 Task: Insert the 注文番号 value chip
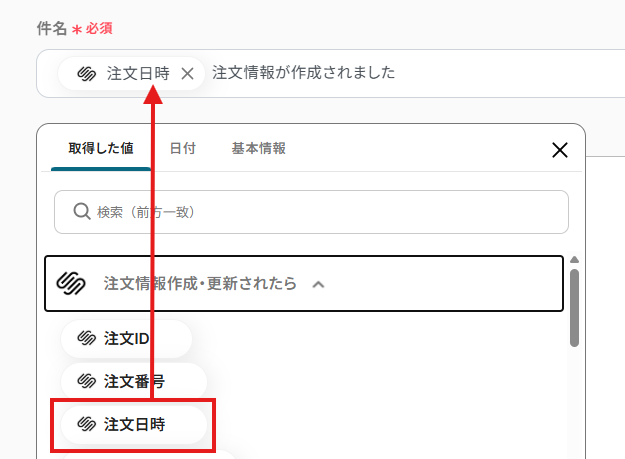[x=134, y=381]
